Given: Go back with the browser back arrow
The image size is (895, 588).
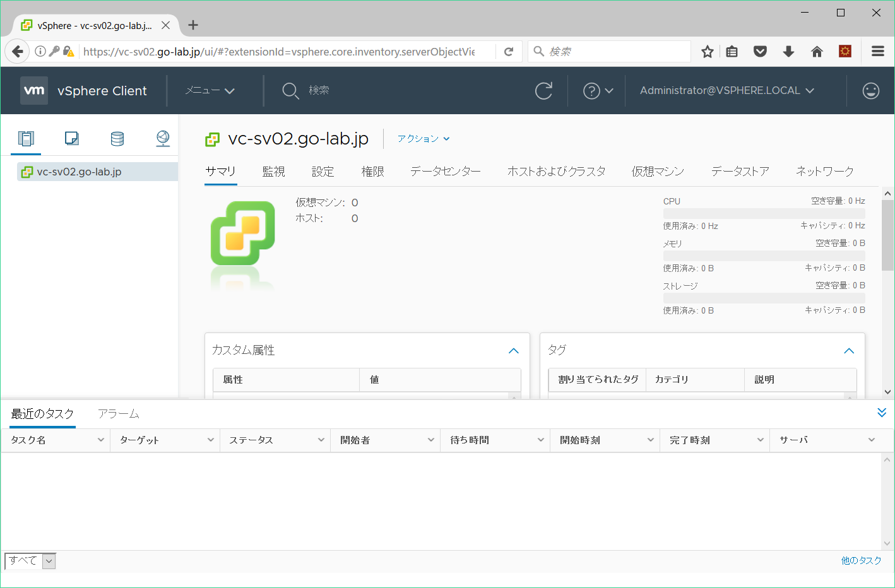Looking at the screenshot, I should click(x=17, y=51).
